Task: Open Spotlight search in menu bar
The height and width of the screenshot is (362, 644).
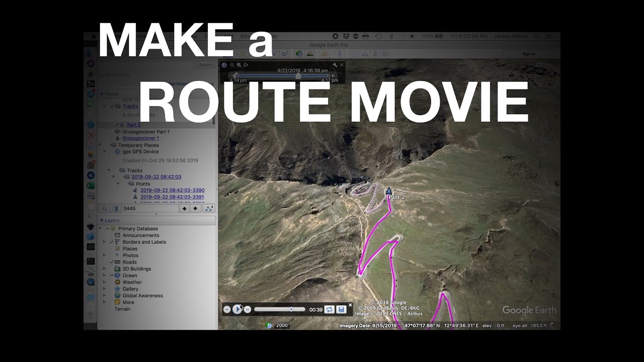Action: (537, 36)
